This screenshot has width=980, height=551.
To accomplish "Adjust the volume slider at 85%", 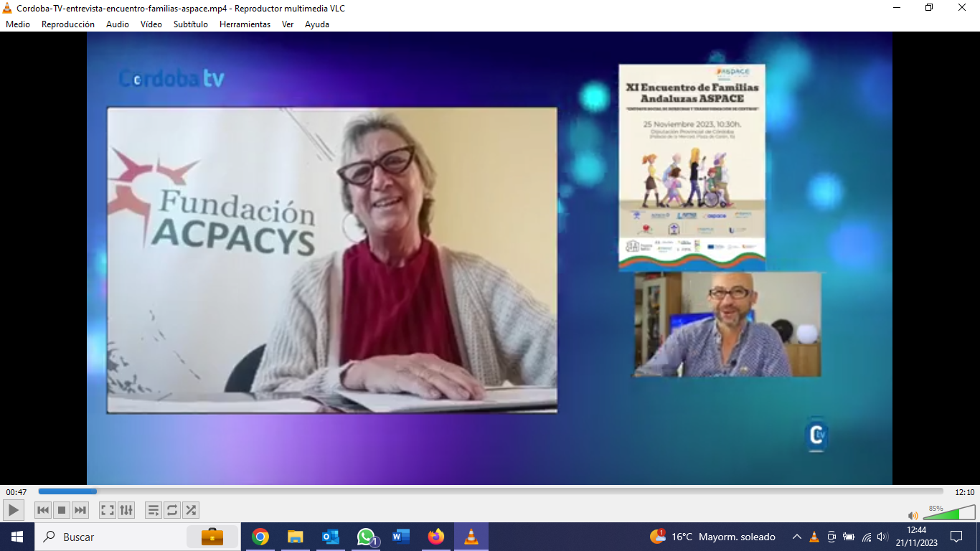I will point(949,512).
